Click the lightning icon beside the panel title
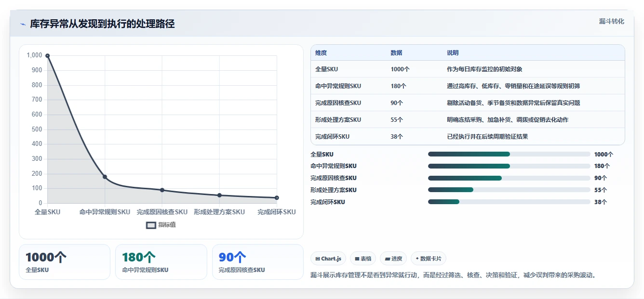The height and width of the screenshot is (299, 644). (23, 24)
